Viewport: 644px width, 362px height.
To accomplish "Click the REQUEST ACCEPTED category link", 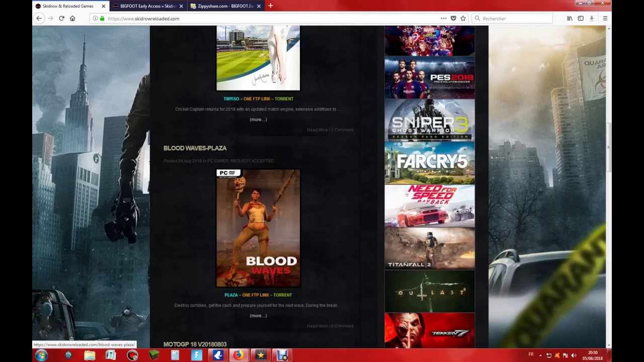I will click(x=252, y=161).
